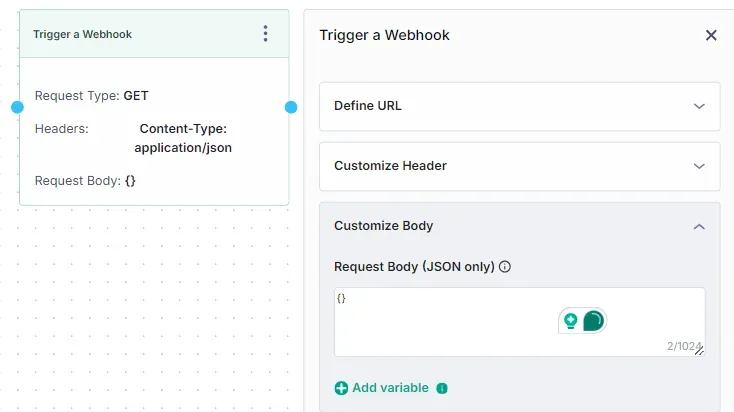Image resolution: width=734 pixels, height=412 pixels.
Task: Select the Customize Header section title
Action: (390, 166)
